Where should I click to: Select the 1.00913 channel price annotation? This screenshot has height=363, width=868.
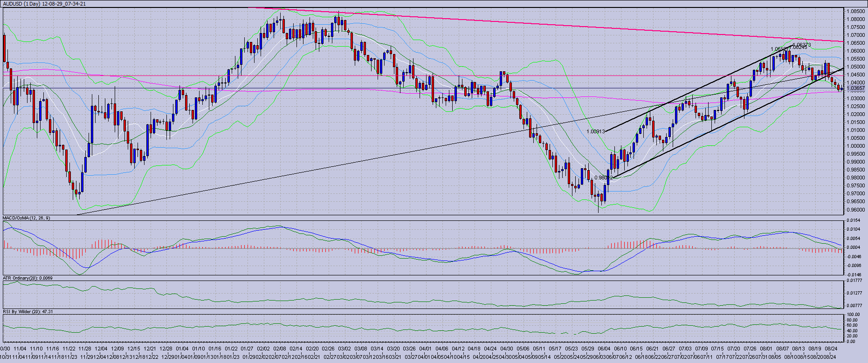595,132
